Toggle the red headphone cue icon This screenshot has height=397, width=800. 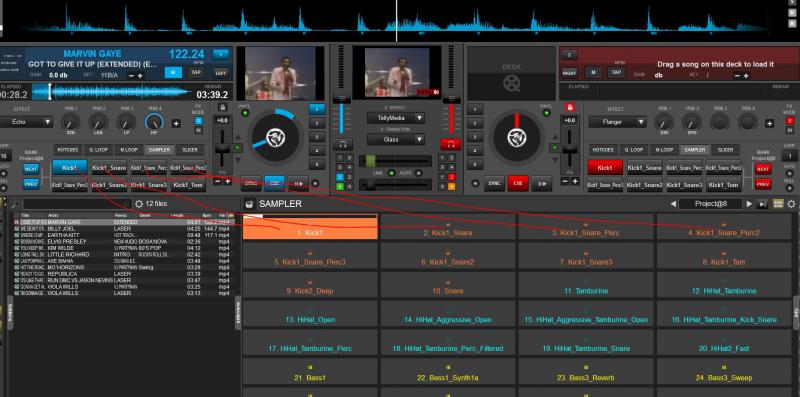pos(451,145)
